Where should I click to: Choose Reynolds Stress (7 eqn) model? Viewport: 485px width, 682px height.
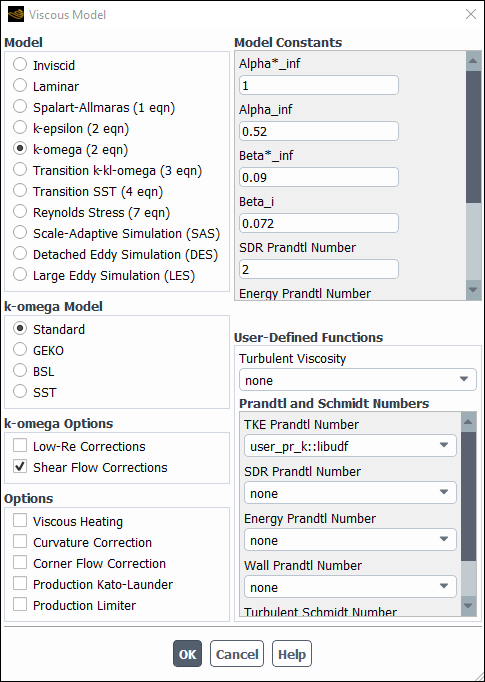tap(20, 211)
